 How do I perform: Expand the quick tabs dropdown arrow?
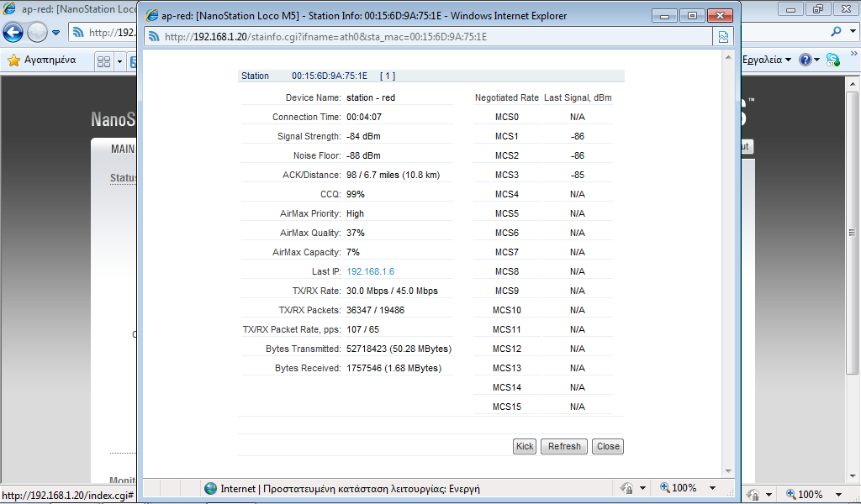pyautogui.click(x=119, y=61)
